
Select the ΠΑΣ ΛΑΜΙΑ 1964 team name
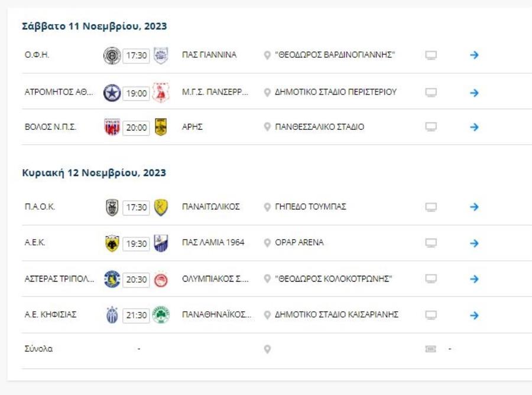tap(213, 242)
